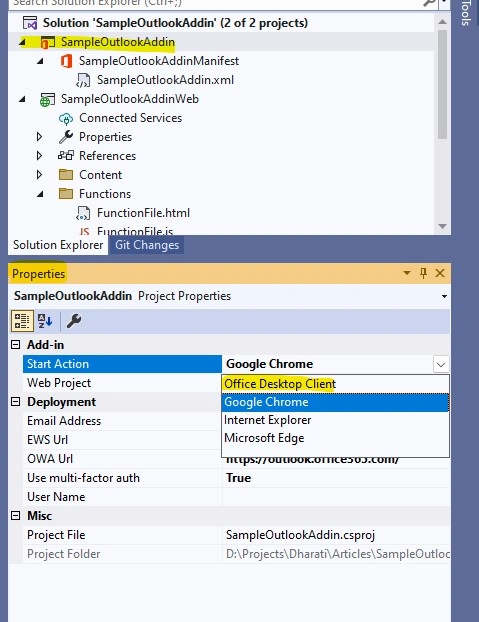Select the SampleOutlookAddinWeb project label
479x622 pixels.
(x=129, y=99)
